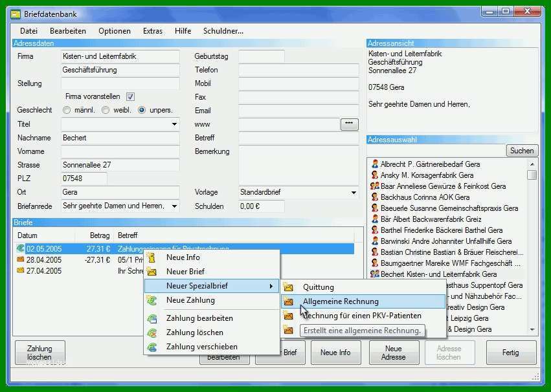
Task: Open the Extras menu
Action: [x=153, y=31]
